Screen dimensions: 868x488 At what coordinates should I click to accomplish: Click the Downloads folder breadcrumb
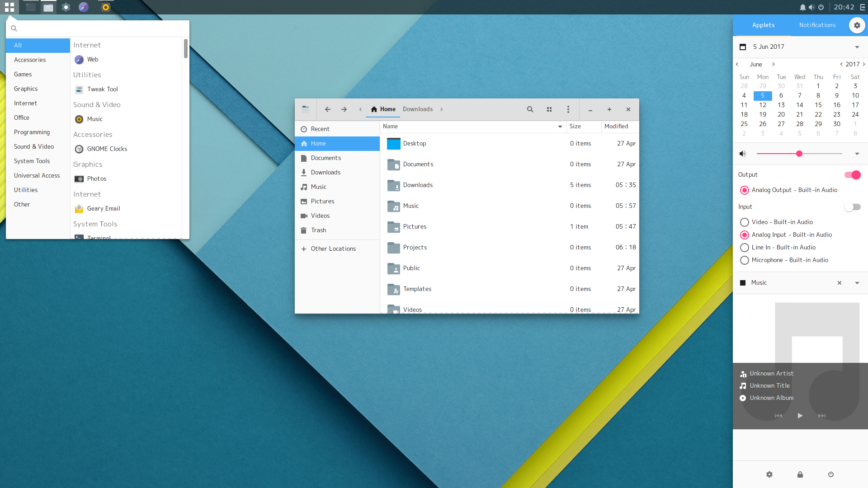point(418,109)
